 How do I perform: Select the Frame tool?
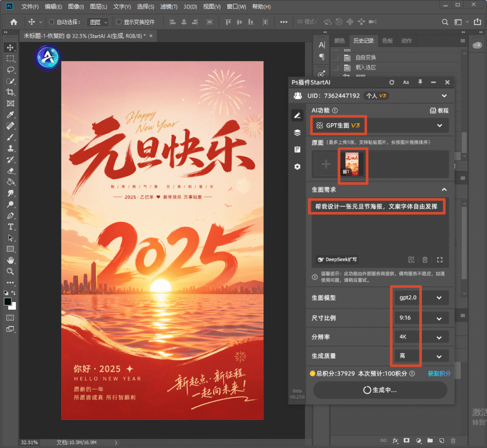click(10, 103)
